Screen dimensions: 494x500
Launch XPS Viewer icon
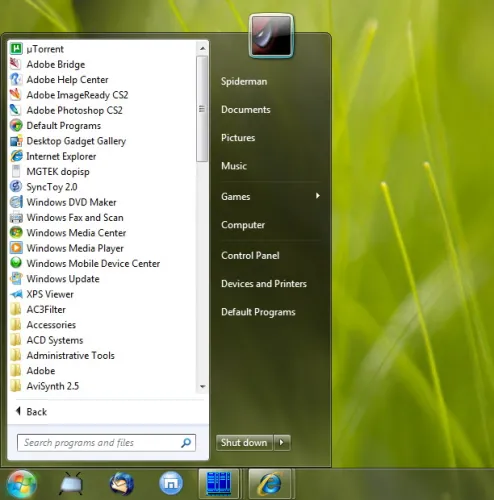pos(16,294)
